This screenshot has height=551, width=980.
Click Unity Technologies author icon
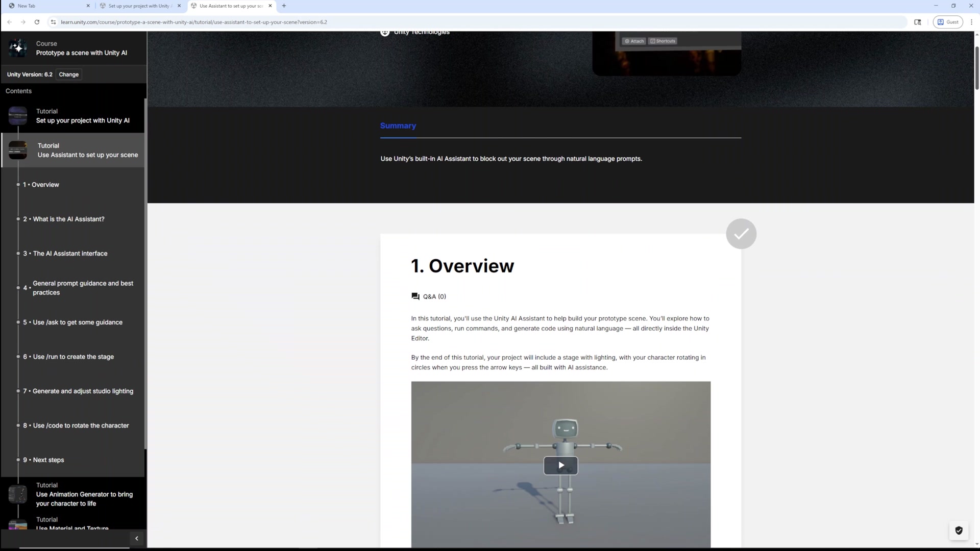click(385, 33)
